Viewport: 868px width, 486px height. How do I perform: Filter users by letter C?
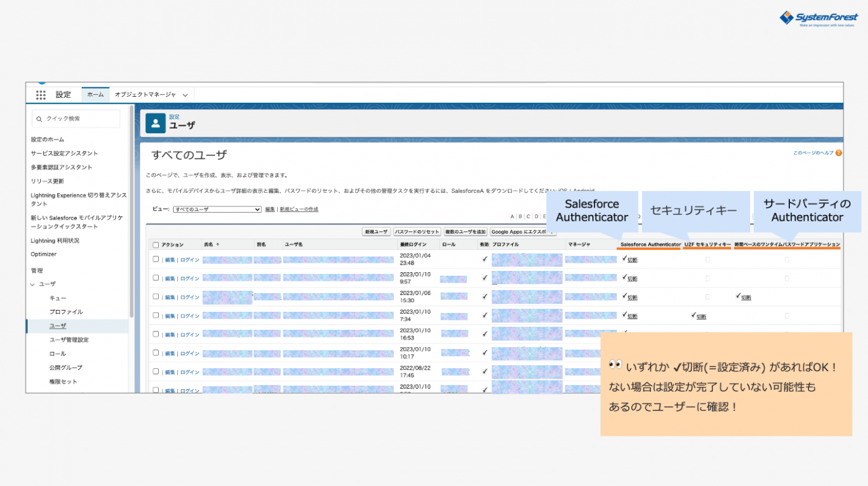[528, 216]
